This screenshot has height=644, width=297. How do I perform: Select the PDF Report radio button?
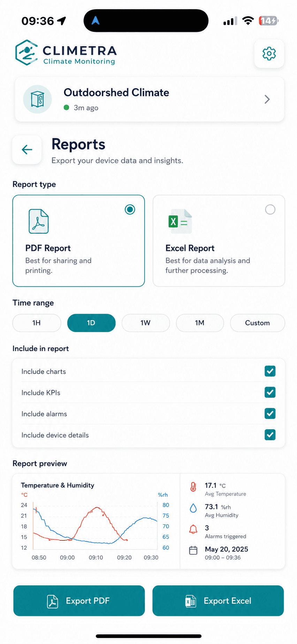pyautogui.click(x=130, y=209)
